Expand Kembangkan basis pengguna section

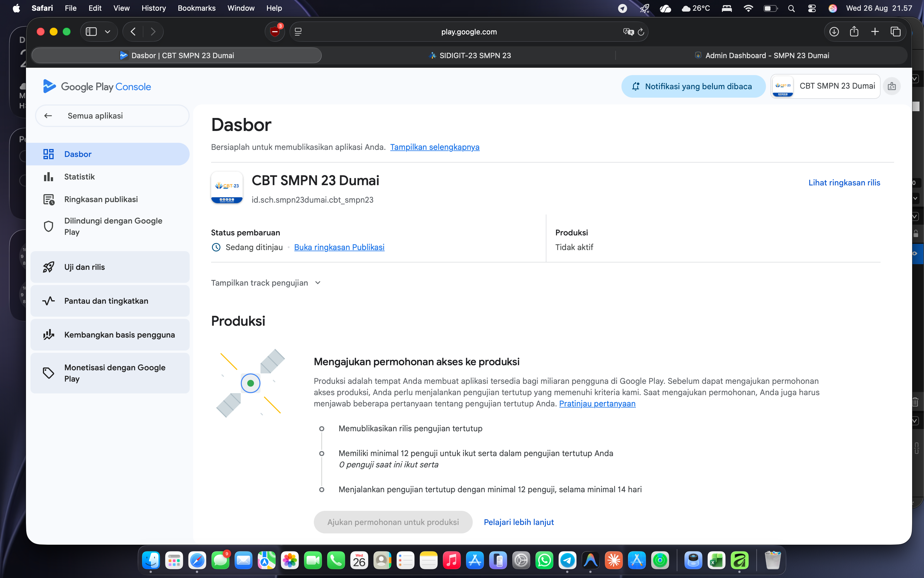coord(110,335)
